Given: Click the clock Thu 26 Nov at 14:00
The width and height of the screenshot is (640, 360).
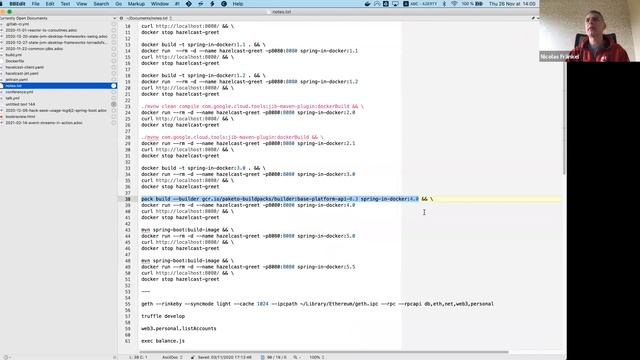Looking at the screenshot, I should pyautogui.click(x=512, y=4).
